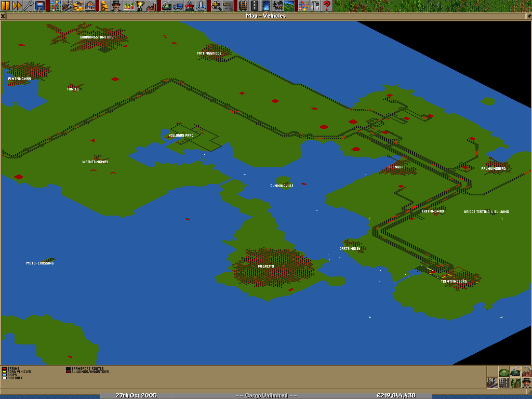This screenshot has height=399, width=532.
Task: Open the station list icon
Action: [90, 6]
